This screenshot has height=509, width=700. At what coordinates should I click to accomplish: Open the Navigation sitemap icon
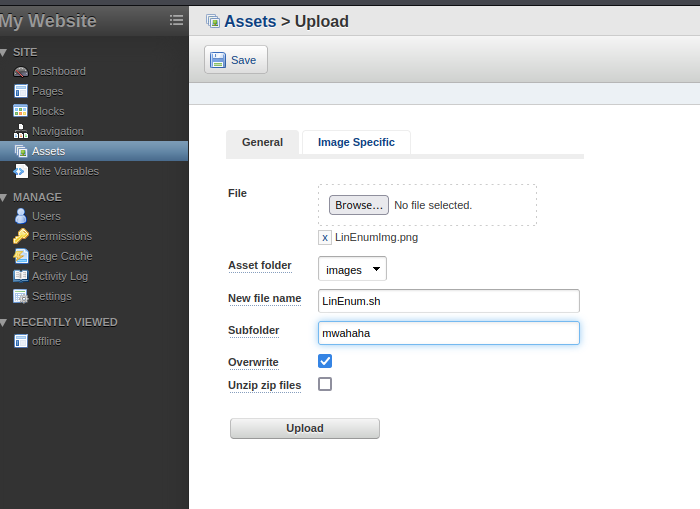(21, 131)
